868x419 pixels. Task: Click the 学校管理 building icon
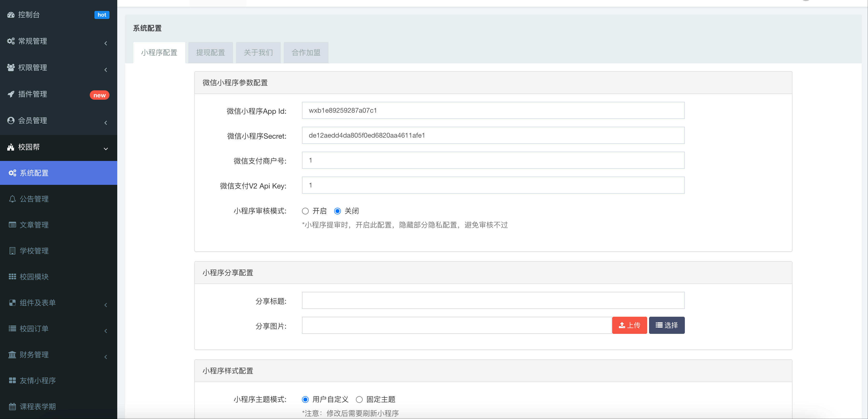pos(12,251)
